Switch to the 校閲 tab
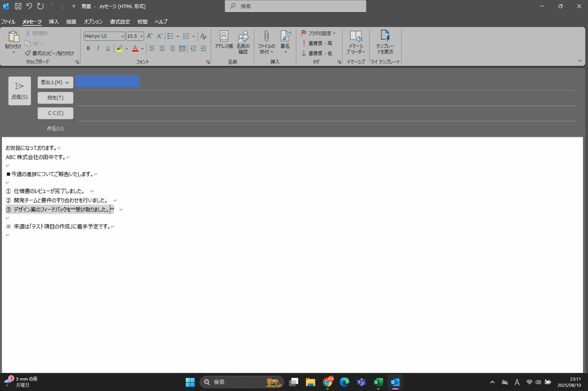The width and height of the screenshot is (588, 391). [142, 22]
